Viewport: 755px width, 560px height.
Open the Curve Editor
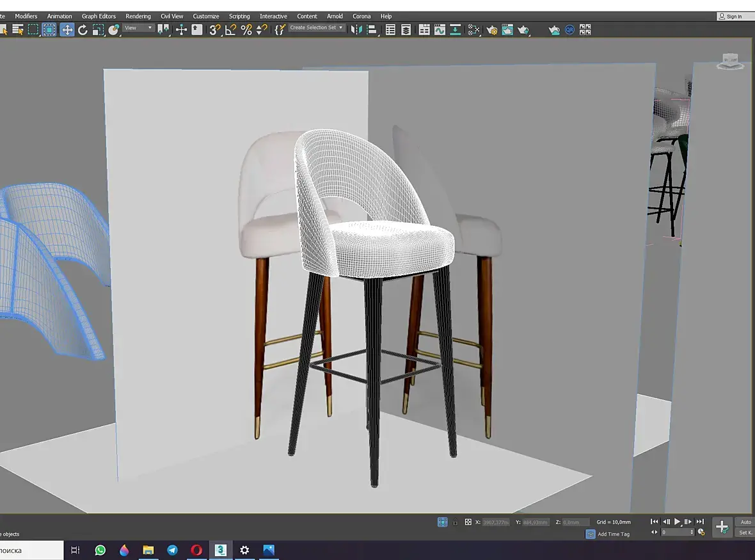tap(440, 30)
